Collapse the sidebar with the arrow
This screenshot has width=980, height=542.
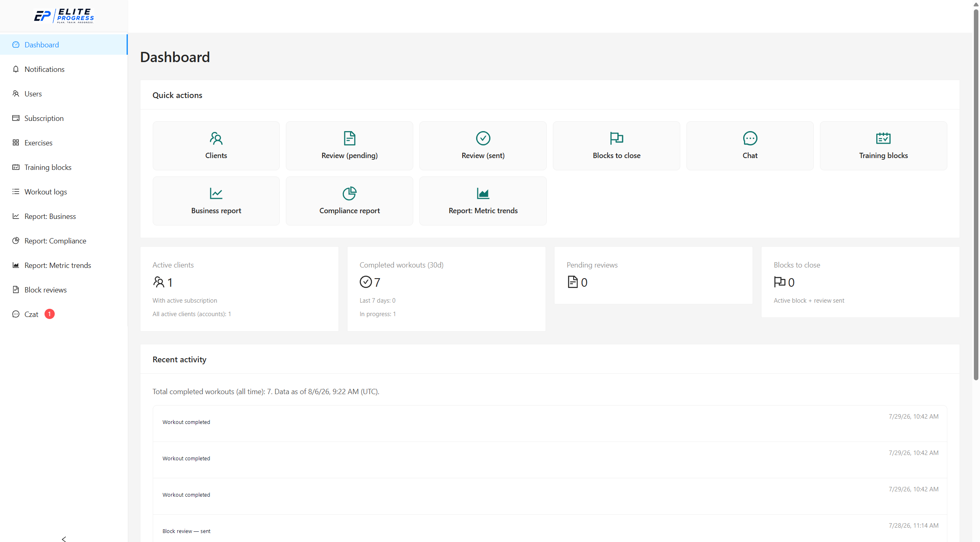64,539
